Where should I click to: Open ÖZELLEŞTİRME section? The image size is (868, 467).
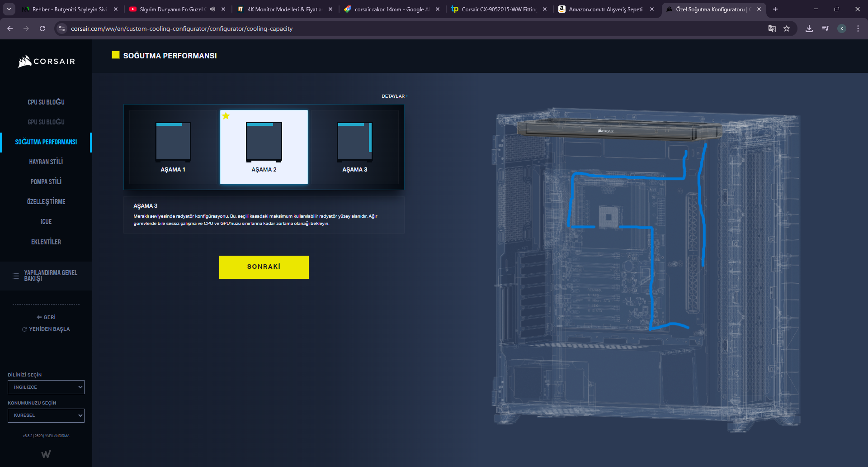pos(46,202)
